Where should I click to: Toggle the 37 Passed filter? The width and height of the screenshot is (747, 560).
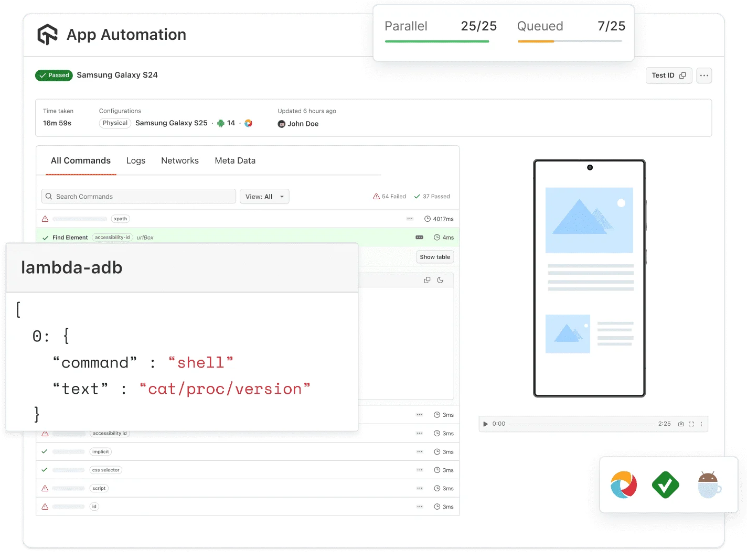[432, 196]
